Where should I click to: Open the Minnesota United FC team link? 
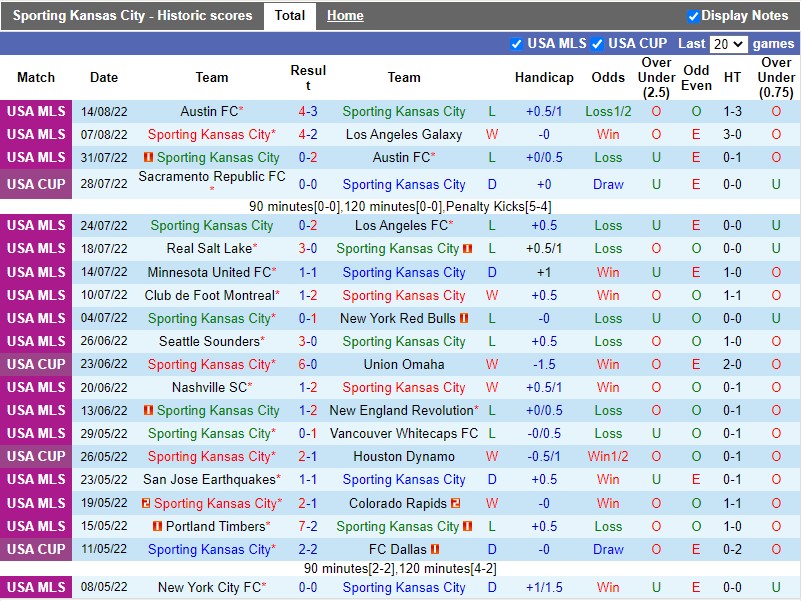[209, 272]
